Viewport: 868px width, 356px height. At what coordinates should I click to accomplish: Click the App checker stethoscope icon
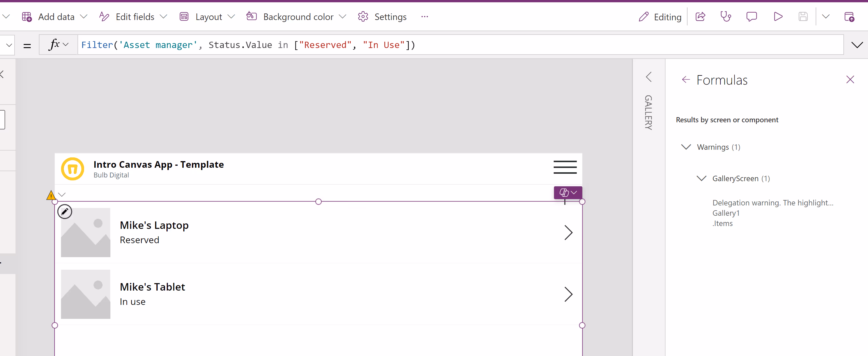pyautogui.click(x=726, y=17)
